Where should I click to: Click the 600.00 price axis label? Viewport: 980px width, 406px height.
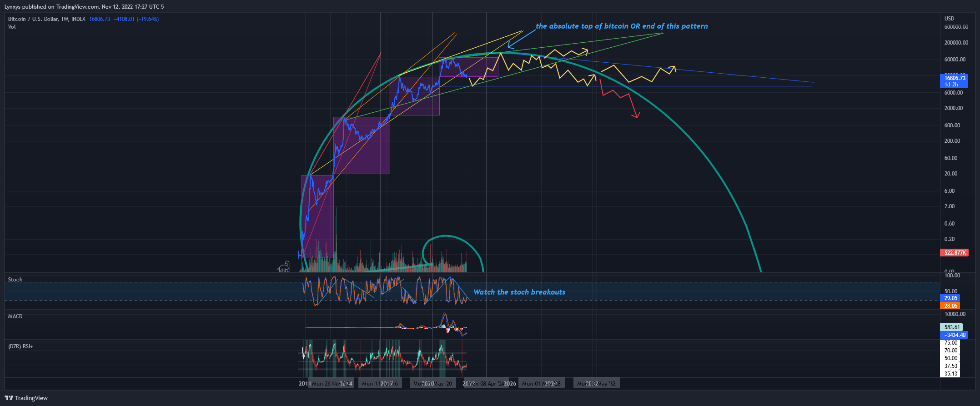point(952,125)
